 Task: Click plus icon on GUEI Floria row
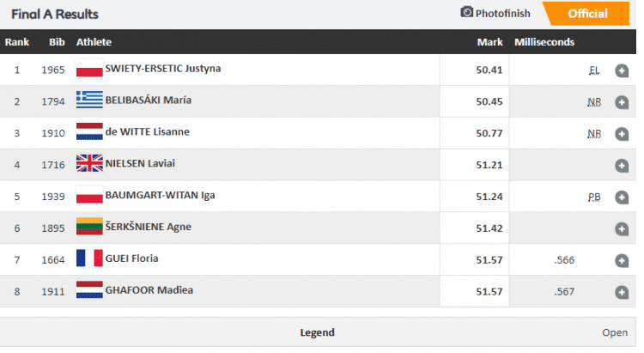pyautogui.click(x=622, y=261)
